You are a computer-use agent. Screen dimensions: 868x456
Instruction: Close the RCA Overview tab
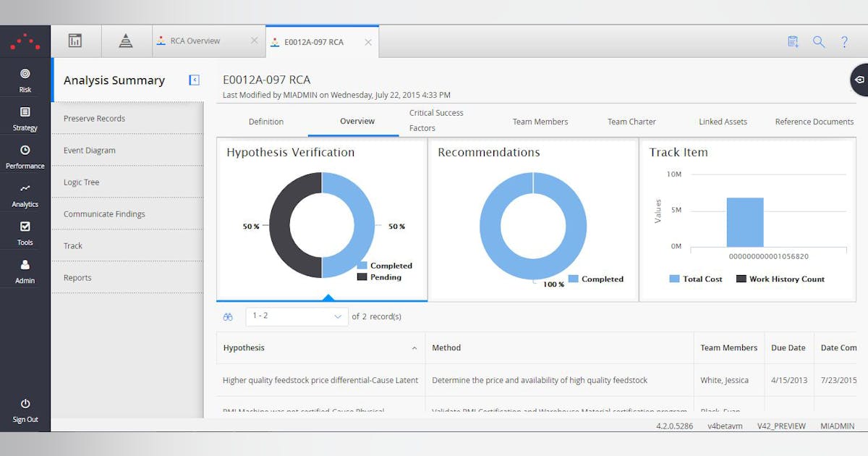tap(255, 41)
